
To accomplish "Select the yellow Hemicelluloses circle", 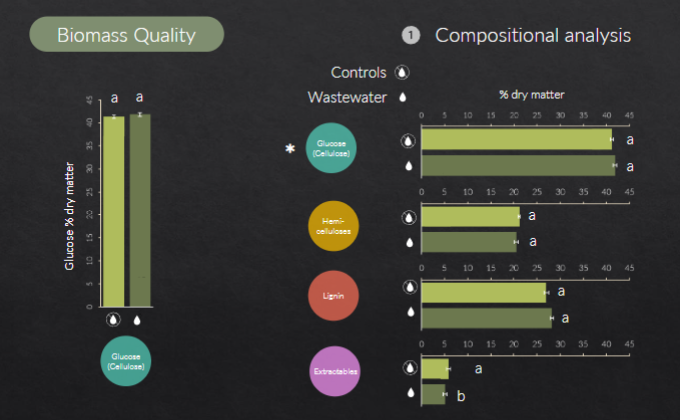I will [x=333, y=226].
